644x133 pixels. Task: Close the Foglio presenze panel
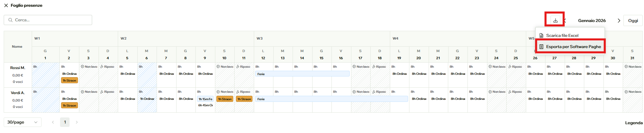[6, 5]
